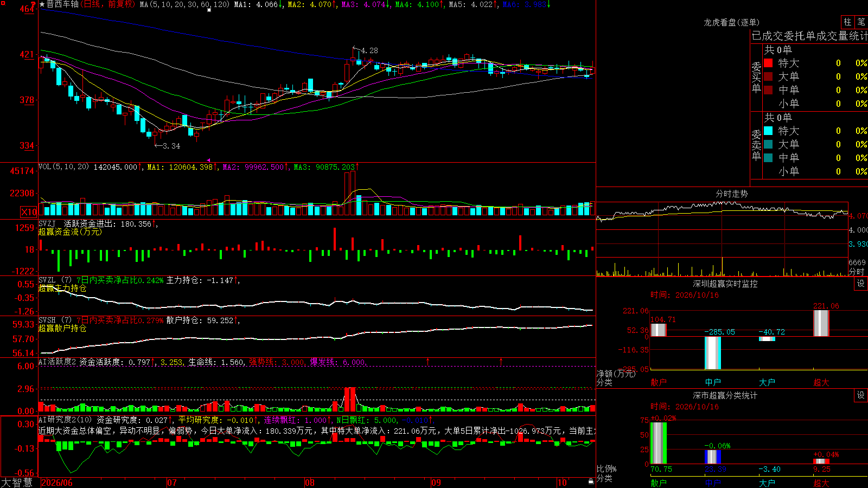Click the 超大 bar labeled 221.06 in 实时监控

[x=821, y=323]
